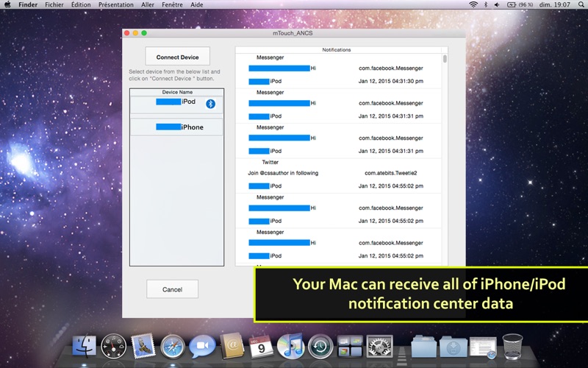Click the Bluetooth icon beside iPod

tap(211, 104)
